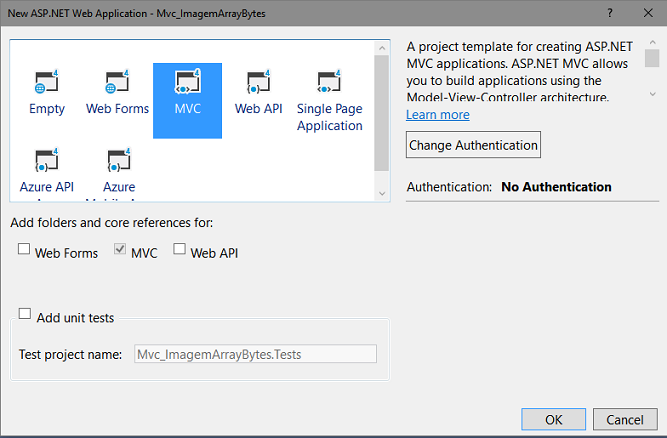Click the 'Test project name:' label
Viewport: 667px width, 438px height.
[x=71, y=354]
